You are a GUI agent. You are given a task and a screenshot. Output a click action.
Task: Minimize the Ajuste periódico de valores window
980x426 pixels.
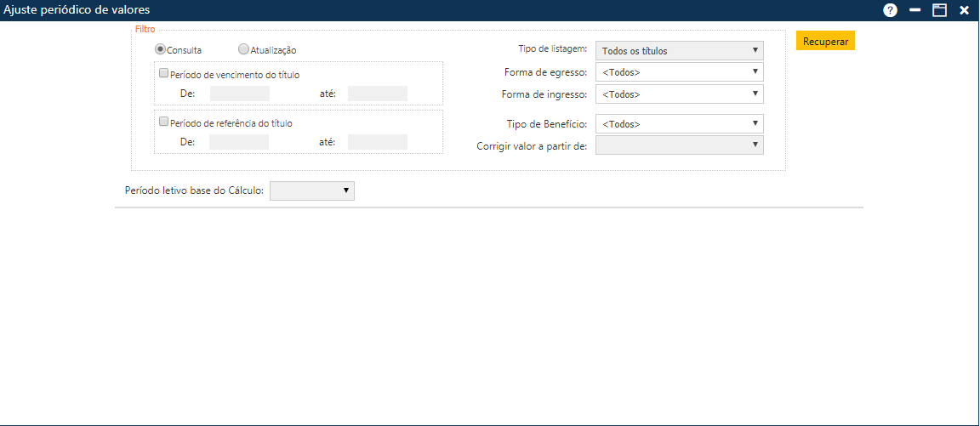point(915,10)
